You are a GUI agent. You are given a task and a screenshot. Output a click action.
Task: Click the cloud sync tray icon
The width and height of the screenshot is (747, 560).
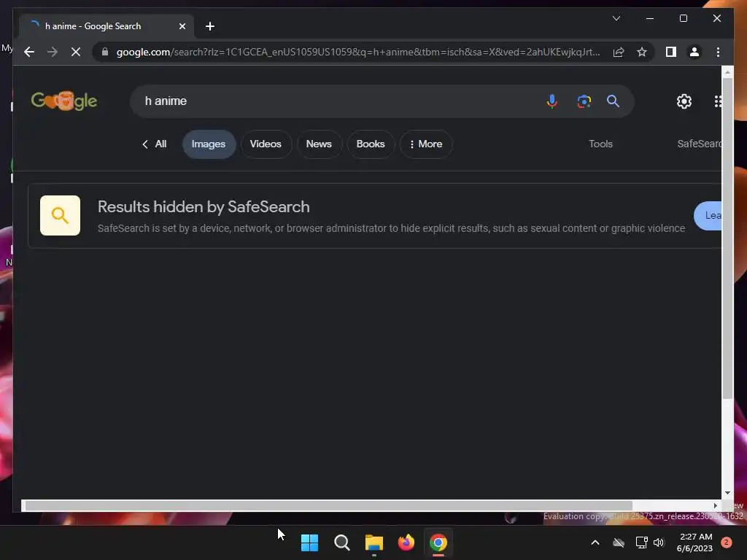(x=619, y=542)
